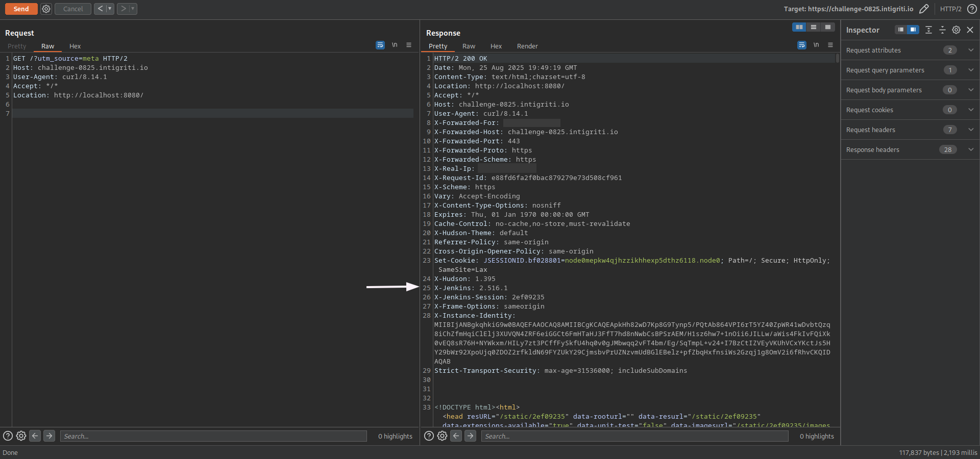This screenshot has height=459, width=980.
Task: Set combined tabbed request/response layout
Action: 828,27
